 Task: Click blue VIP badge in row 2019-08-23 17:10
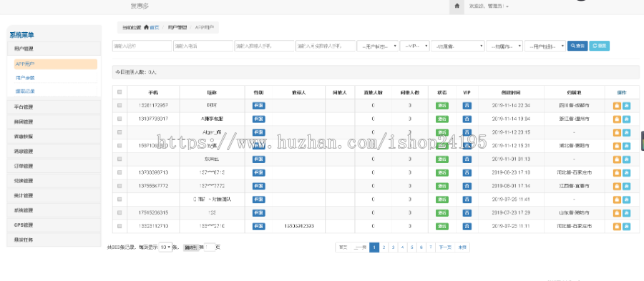click(x=467, y=173)
